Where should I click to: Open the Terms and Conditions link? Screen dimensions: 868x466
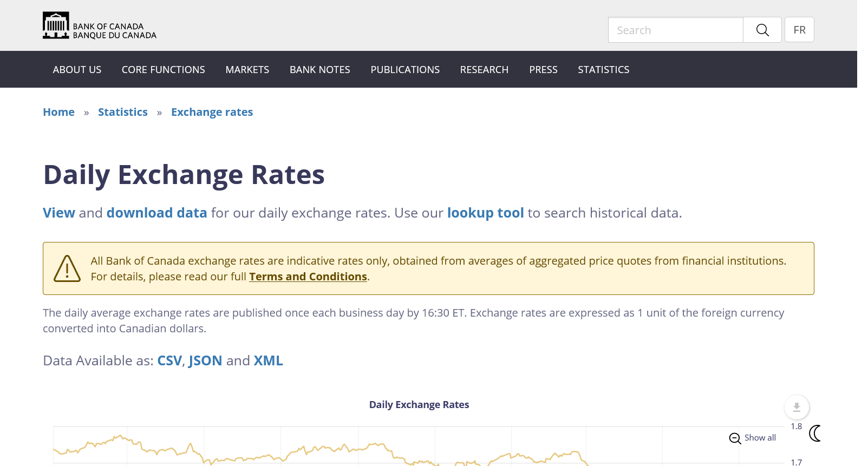308,277
